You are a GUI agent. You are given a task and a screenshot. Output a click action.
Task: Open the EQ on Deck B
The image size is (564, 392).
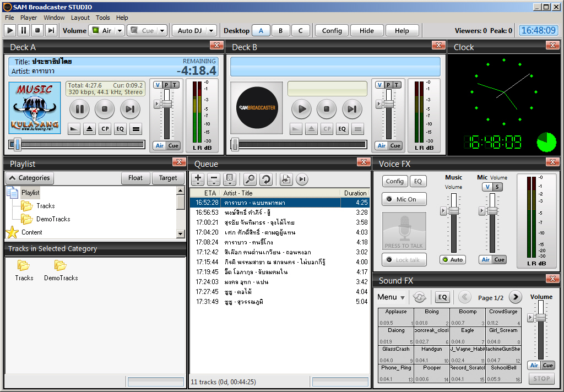tap(342, 129)
